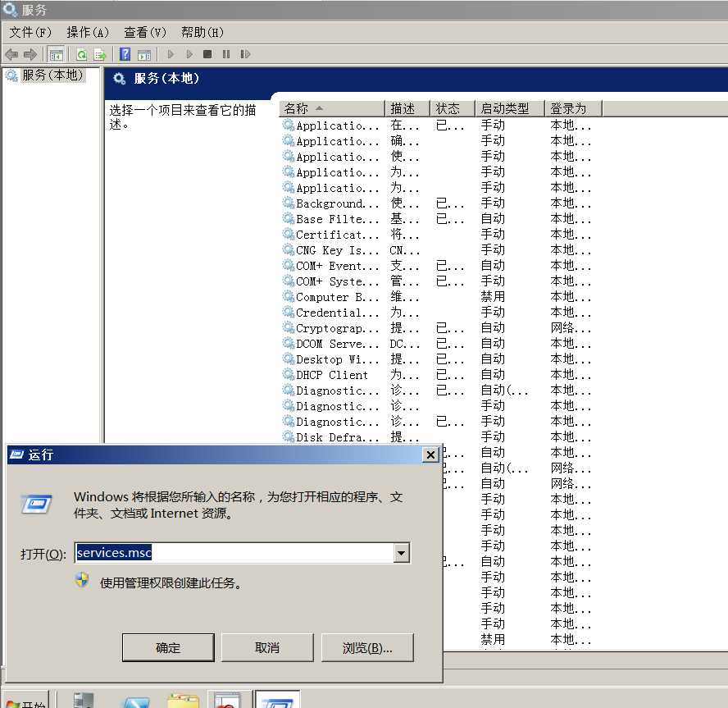Screen dimensions: 728x708
Task: Click the gear icon in 服务(本地) header
Action: pyautogui.click(x=120, y=79)
